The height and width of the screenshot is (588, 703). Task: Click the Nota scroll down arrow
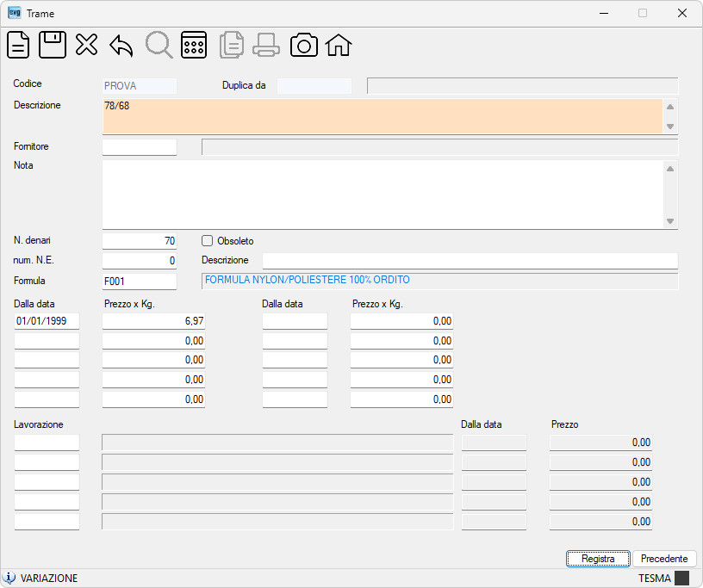[670, 221]
